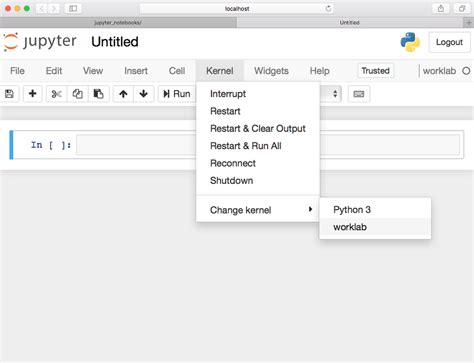Click the Jupyter logo
The image size is (474, 363).
pyautogui.click(x=40, y=42)
